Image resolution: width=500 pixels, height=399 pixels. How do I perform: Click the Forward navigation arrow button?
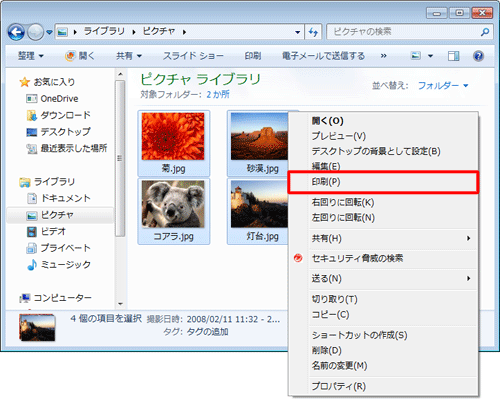[35, 32]
